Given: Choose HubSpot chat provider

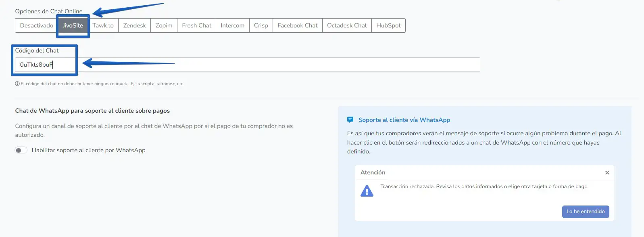Looking at the screenshot, I should point(388,25).
